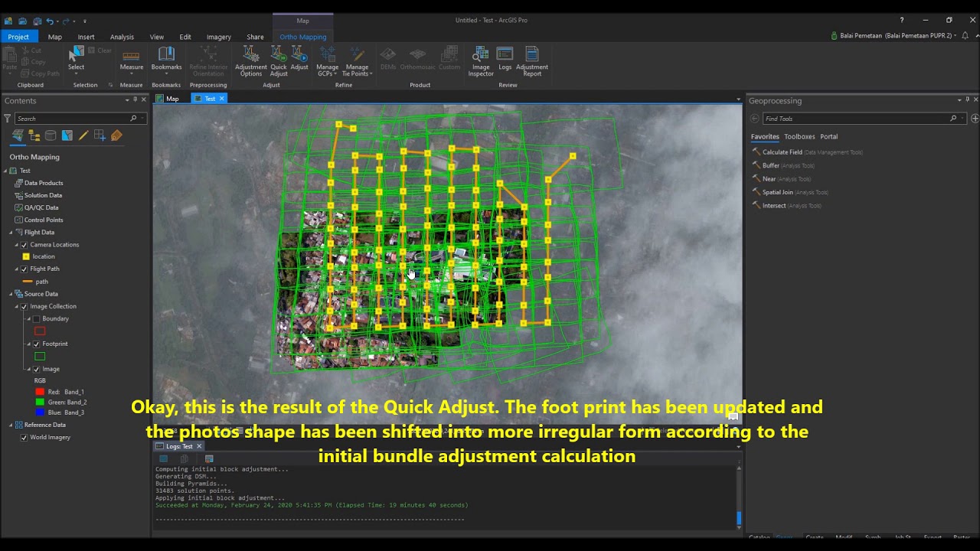Click the yellow location point symbol
980x551 pixels.
coord(26,257)
